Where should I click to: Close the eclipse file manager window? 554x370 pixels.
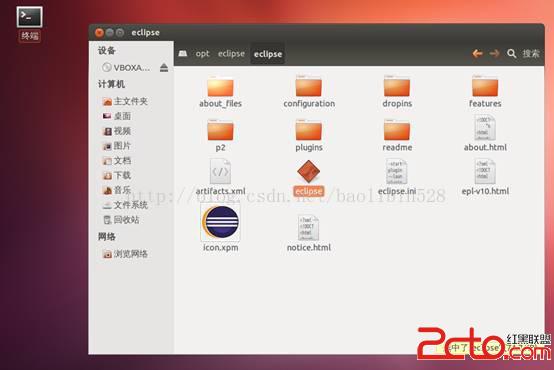click(99, 33)
